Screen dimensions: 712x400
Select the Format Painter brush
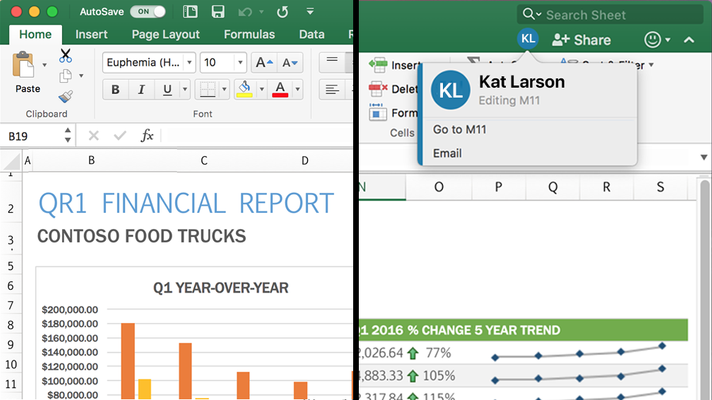click(65, 96)
